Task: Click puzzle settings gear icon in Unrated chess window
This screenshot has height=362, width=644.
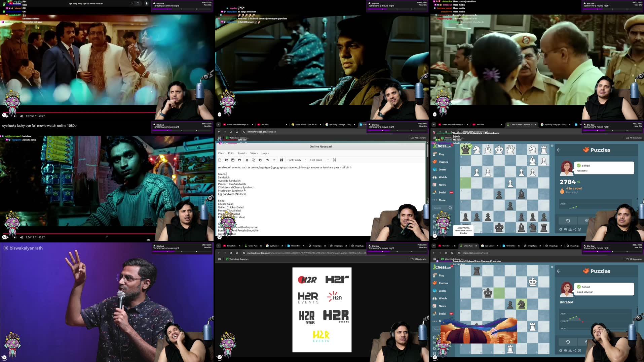Action: coord(561,351)
